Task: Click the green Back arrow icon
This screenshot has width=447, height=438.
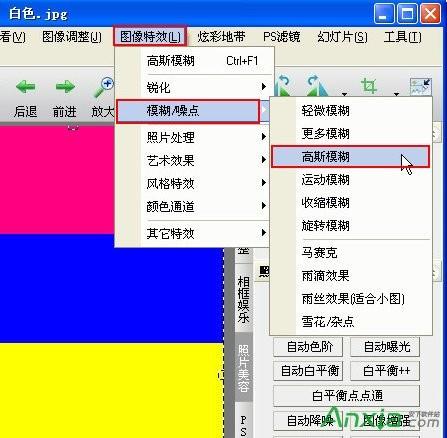Action: [25, 87]
